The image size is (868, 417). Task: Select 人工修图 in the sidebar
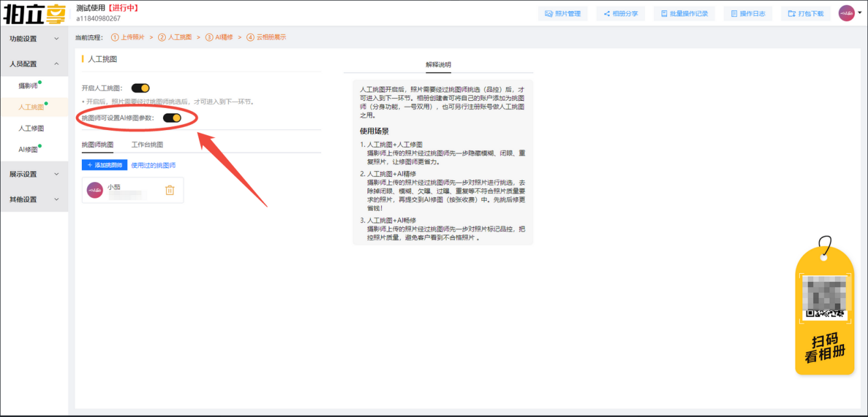coord(31,129)
